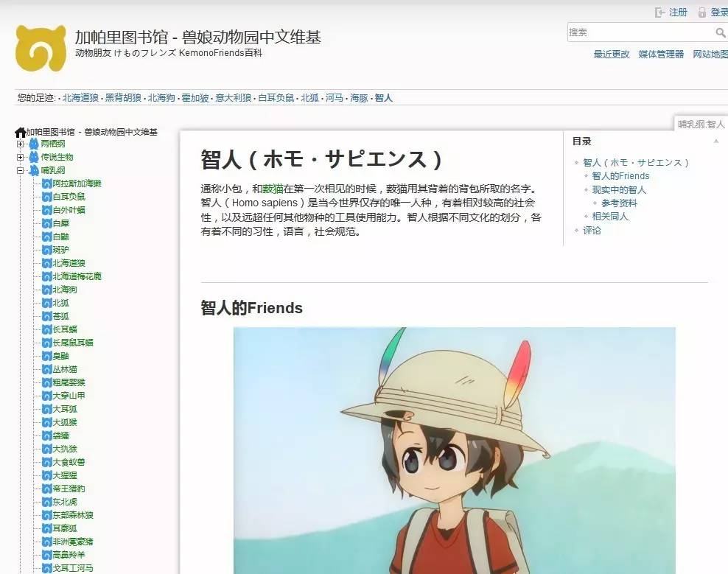Jump to 现实中的智人 in contents
728x574 pixels.
619,189
